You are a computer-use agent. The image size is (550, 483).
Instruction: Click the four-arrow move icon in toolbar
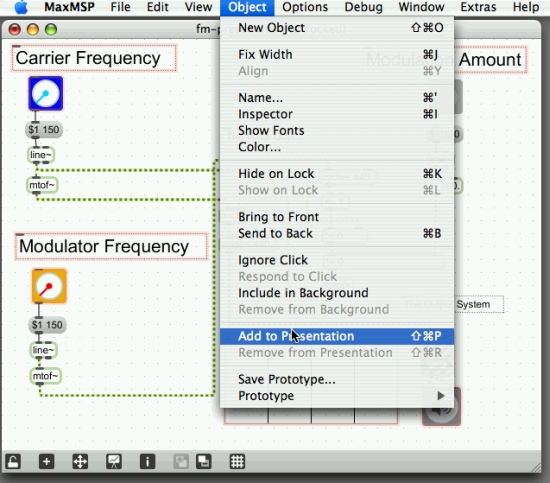pyautogui.click(x=80, y=462)
